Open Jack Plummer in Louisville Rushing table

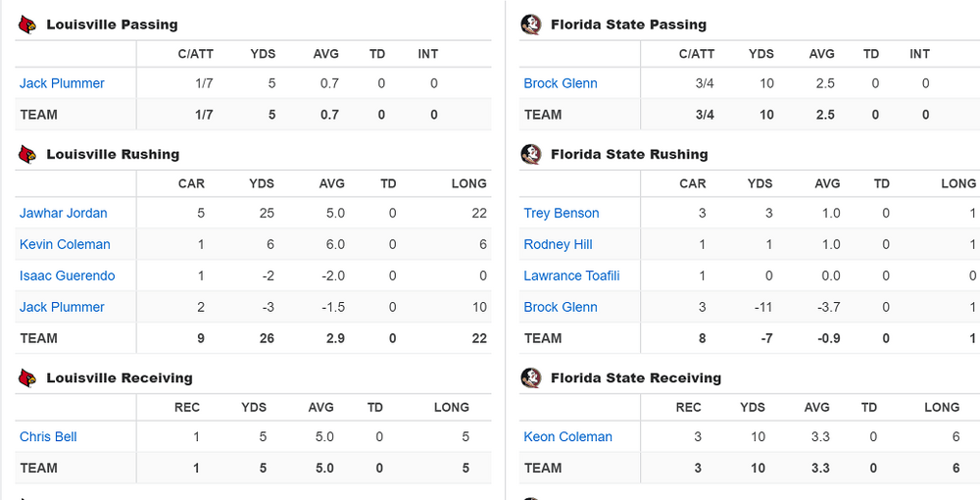click(x=62, y=307)
